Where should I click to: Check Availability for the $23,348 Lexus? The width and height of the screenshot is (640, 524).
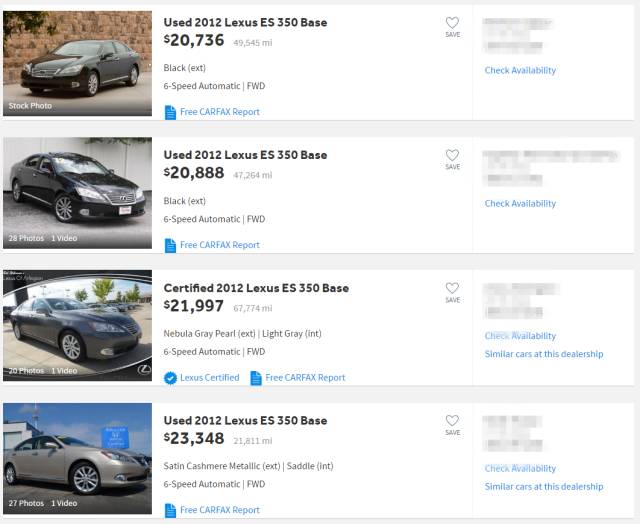pos(520,468)
